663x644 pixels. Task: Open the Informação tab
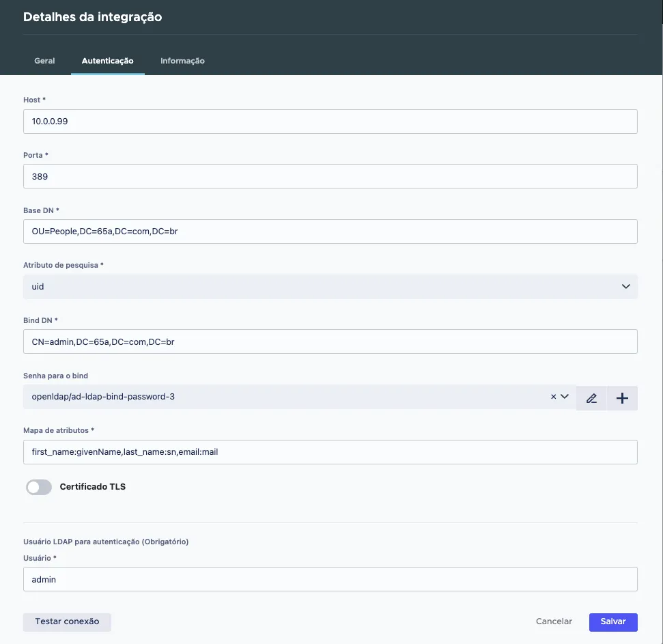coord(182,61)
